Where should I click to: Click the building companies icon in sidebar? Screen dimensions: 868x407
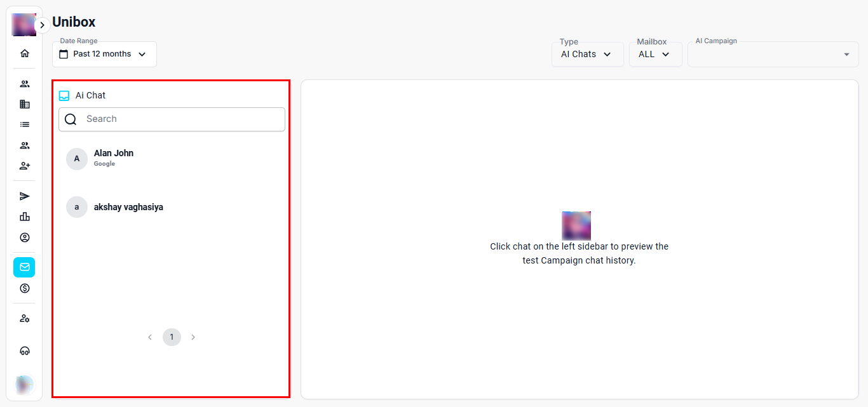[25, 104]
